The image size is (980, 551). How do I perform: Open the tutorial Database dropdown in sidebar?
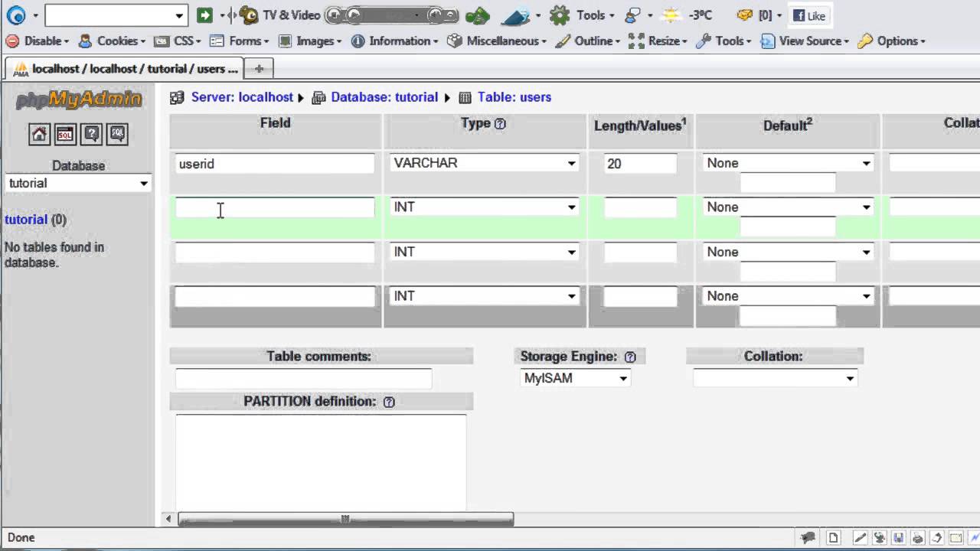coord(78,184)
